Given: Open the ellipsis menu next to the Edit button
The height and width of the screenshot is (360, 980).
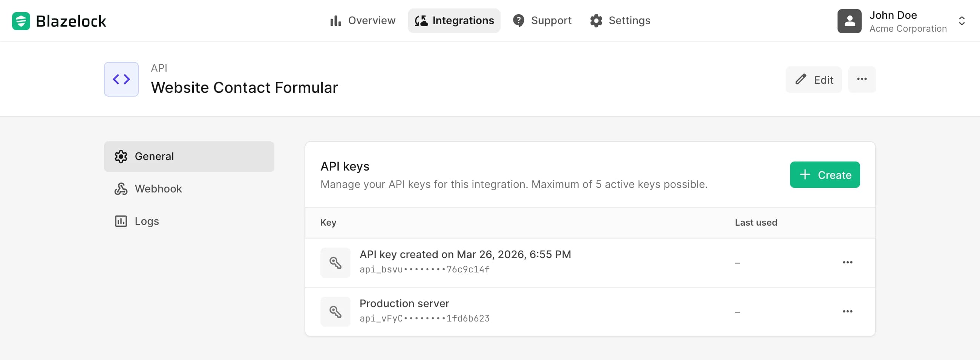Looking at the screenshot, I should (x=862, y=80).
